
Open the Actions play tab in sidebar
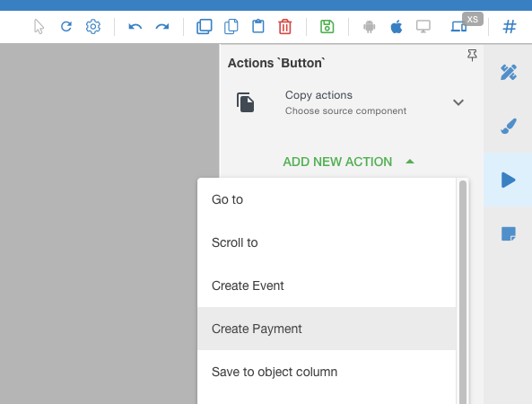pyautogui.click(x=508, y=180)
